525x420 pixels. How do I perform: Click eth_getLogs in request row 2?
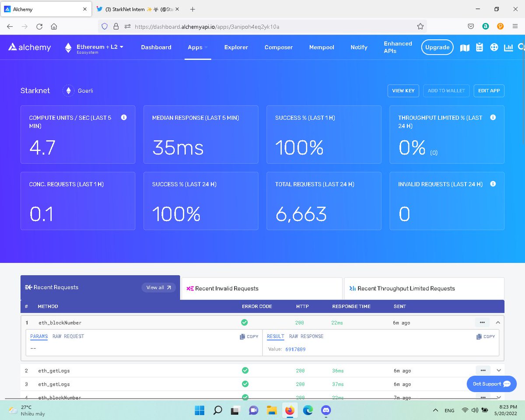point(54,371)
